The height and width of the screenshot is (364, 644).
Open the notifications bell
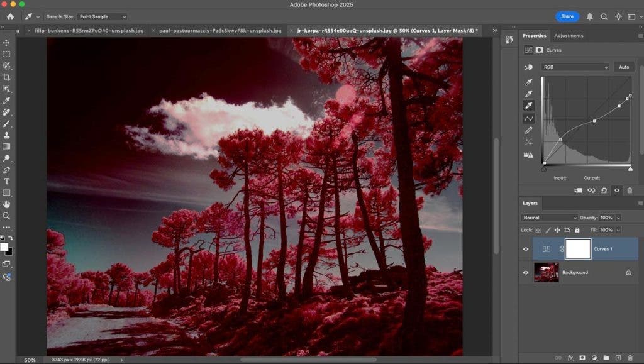[x=590, y=17]
